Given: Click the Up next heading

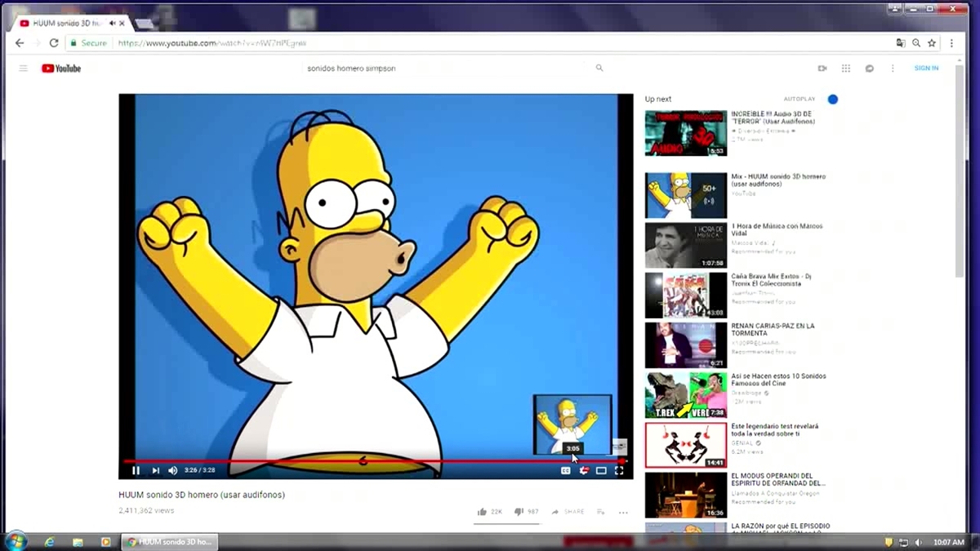Looking at the screenshot, I should click(658, 100).
